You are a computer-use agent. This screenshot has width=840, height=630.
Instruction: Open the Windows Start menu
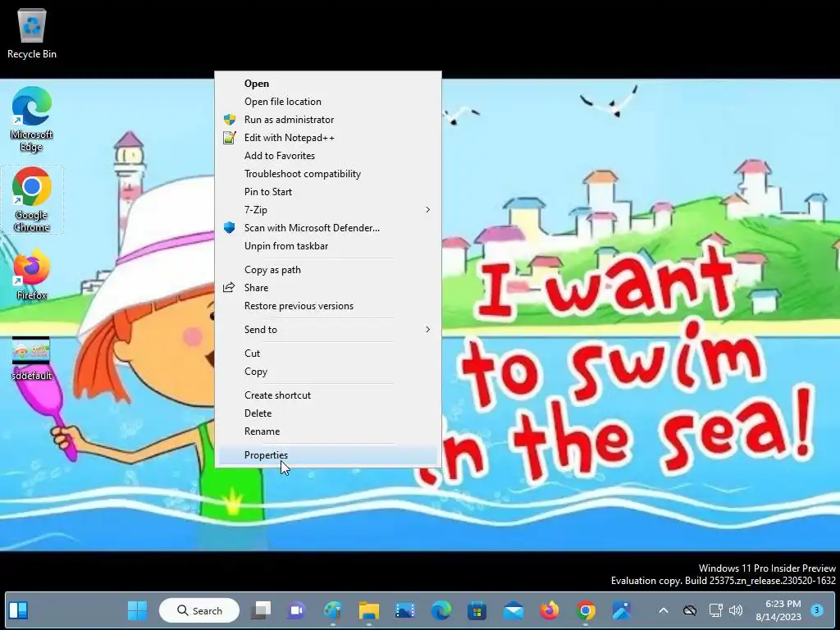pos(138,610)
